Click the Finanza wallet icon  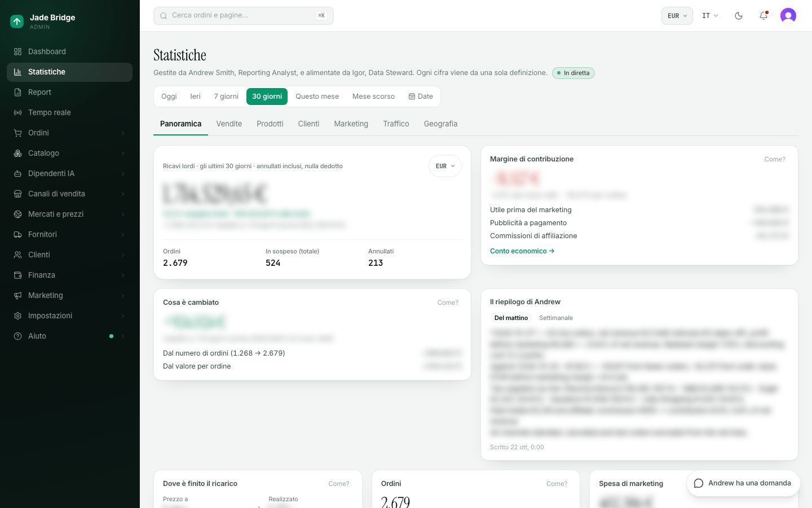click(x=17, y=275)
